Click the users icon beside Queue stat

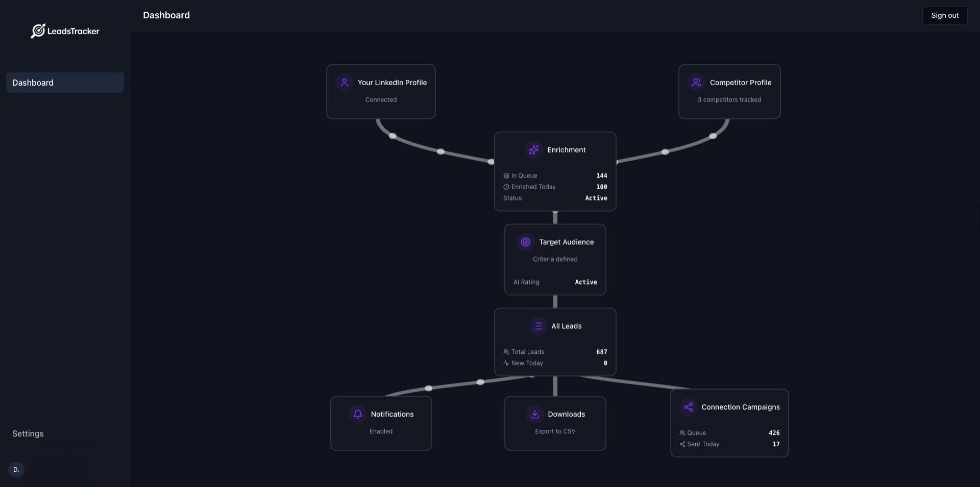coord(682,433)
